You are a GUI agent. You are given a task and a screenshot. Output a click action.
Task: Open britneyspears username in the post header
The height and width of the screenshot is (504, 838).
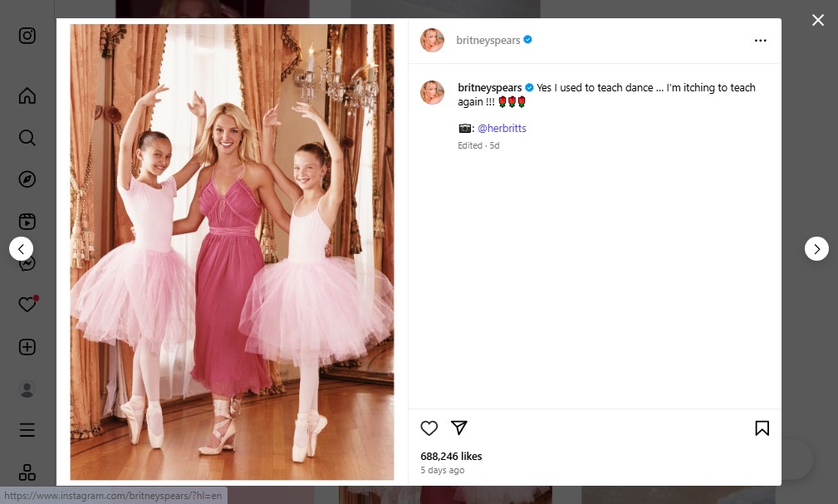click(488, 40)
